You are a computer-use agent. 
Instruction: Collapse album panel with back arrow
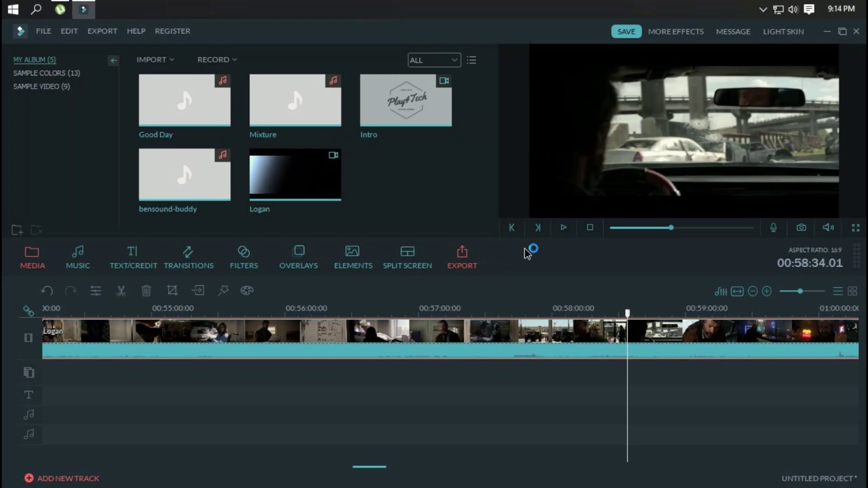point(113,60)
